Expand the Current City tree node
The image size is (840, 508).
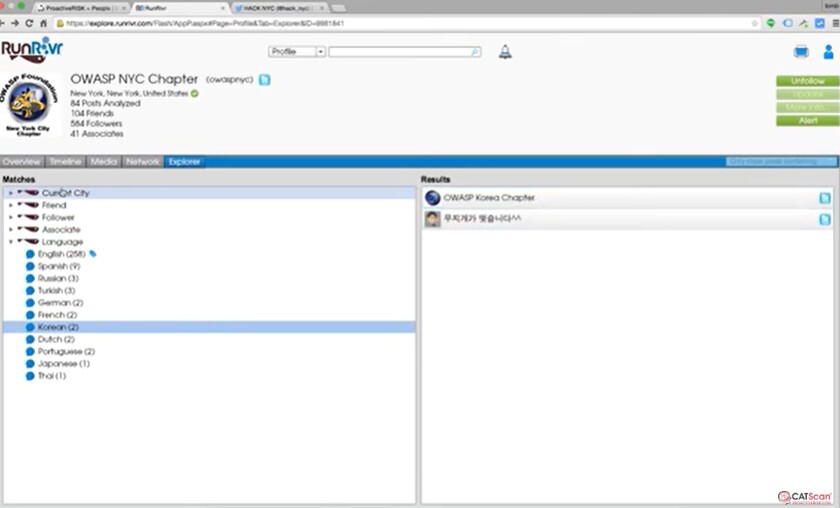(11, 193)
